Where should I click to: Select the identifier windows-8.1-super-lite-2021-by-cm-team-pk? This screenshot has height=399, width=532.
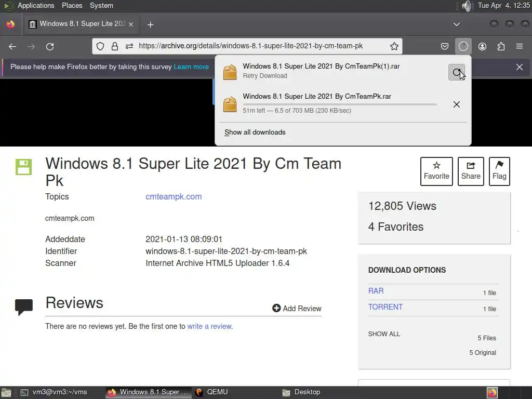click(x=227, y=251)
